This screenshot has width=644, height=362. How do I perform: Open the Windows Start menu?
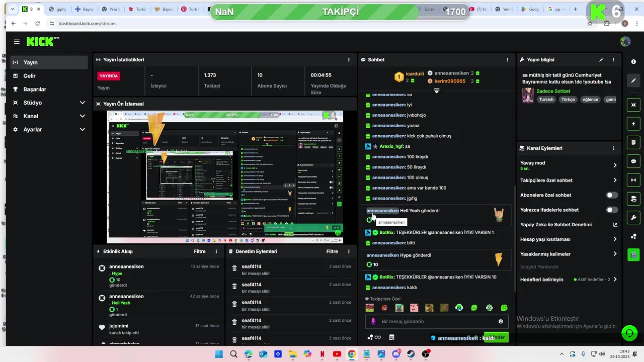click(219, 354)
